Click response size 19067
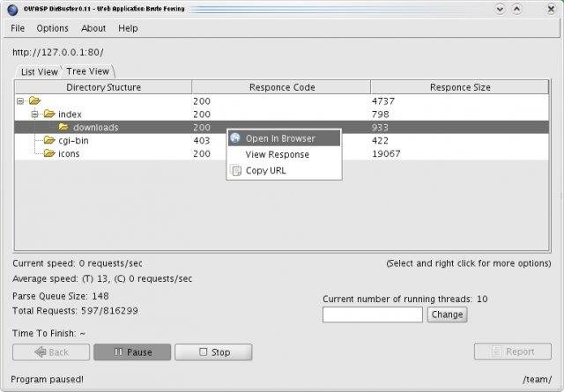 click(386, 153)
